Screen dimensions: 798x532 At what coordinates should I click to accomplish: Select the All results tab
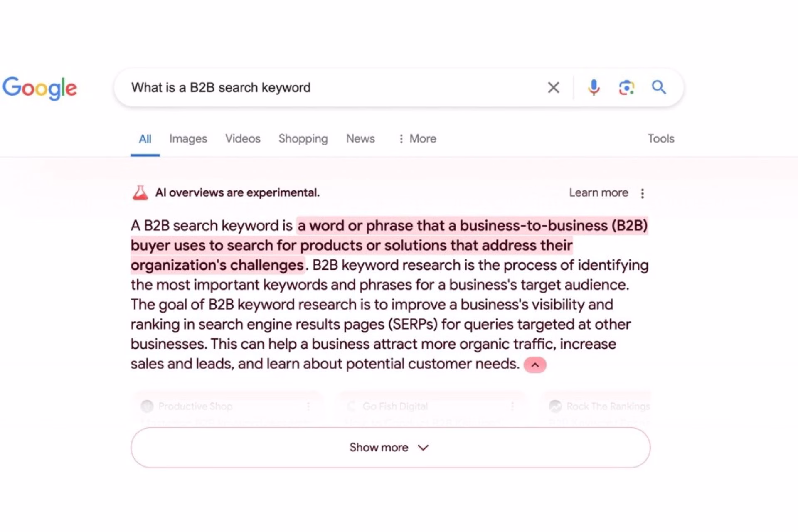(x=145, y=139)
